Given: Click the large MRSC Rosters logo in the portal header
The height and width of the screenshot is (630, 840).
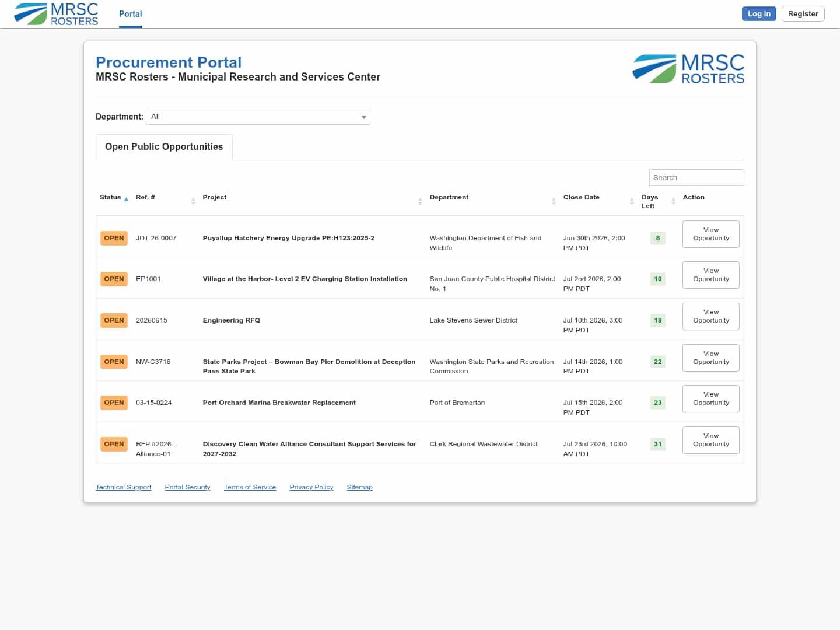Looking at the screenshot, I should tap(688, 69).
